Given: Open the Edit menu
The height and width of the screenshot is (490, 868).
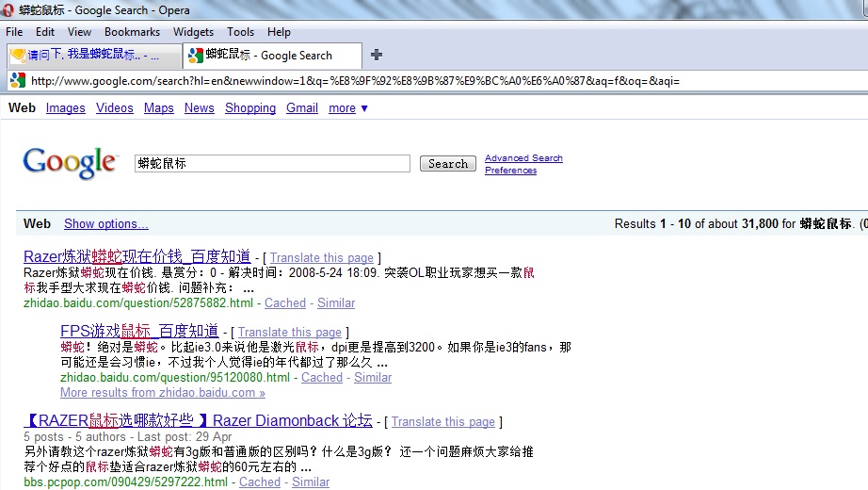Looking at the screenshot, I should [45, 32].
